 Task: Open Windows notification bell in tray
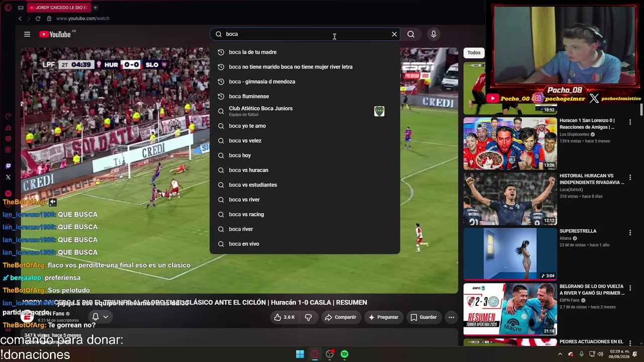tap(635, 354)
